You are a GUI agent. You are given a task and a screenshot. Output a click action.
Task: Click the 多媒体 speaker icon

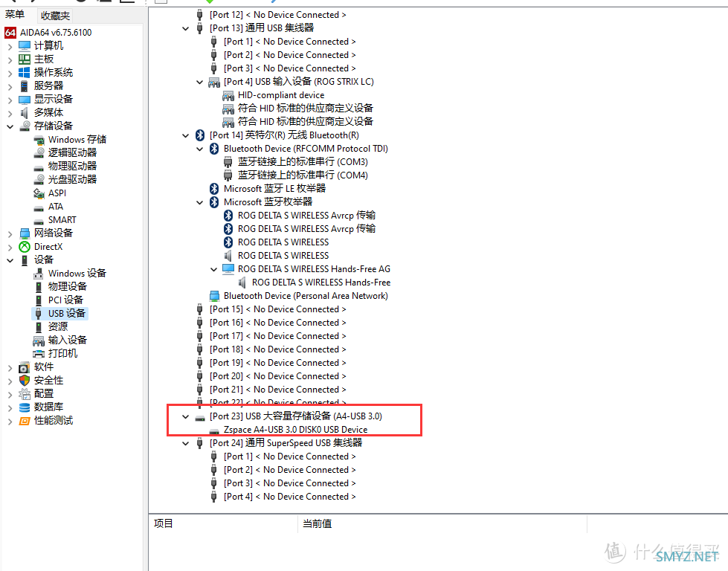pos(24,112)
